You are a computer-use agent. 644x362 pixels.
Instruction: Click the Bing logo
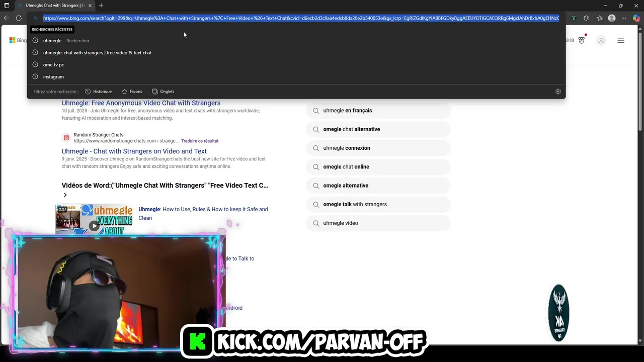18,40
